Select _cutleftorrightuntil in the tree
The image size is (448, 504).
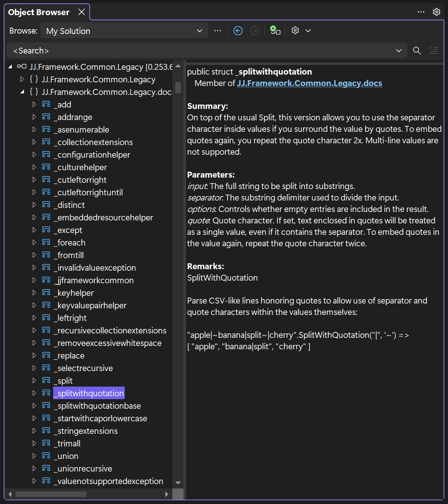coord(88,192)
